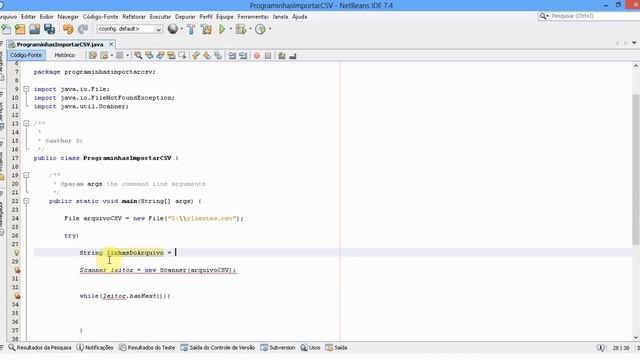Toggle rectangular selection mode

[x=182, y=56]
